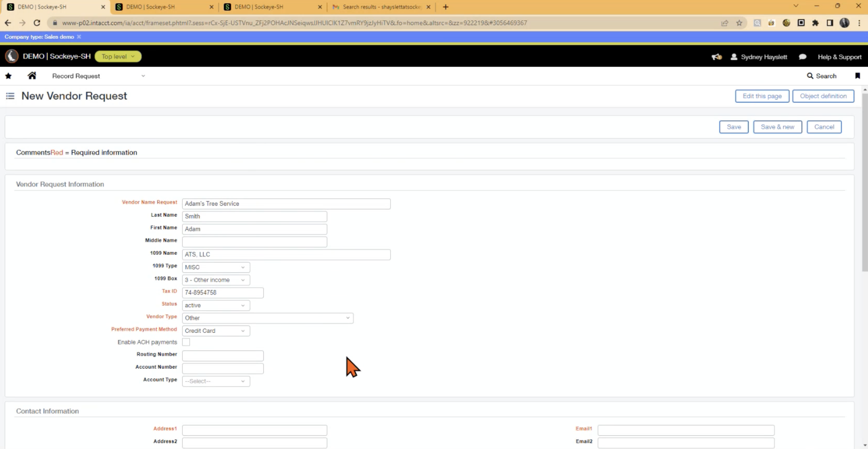Click into the 1099 Name field
This screenshot has width=868, height=449.
(x=286, y=255)
